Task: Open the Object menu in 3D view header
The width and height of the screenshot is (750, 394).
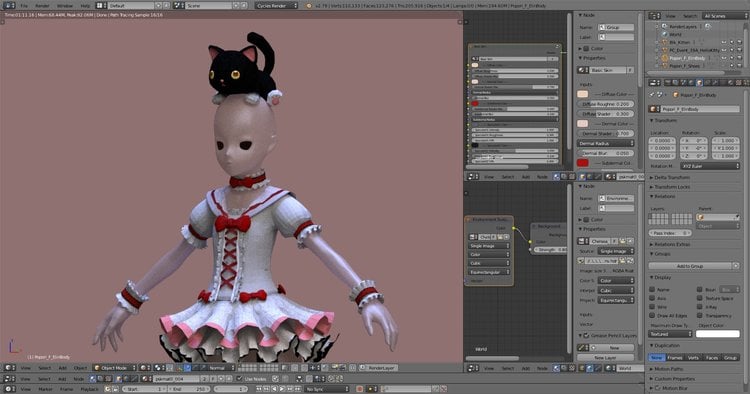Action: pyautogui.click(x=80, y=368)
